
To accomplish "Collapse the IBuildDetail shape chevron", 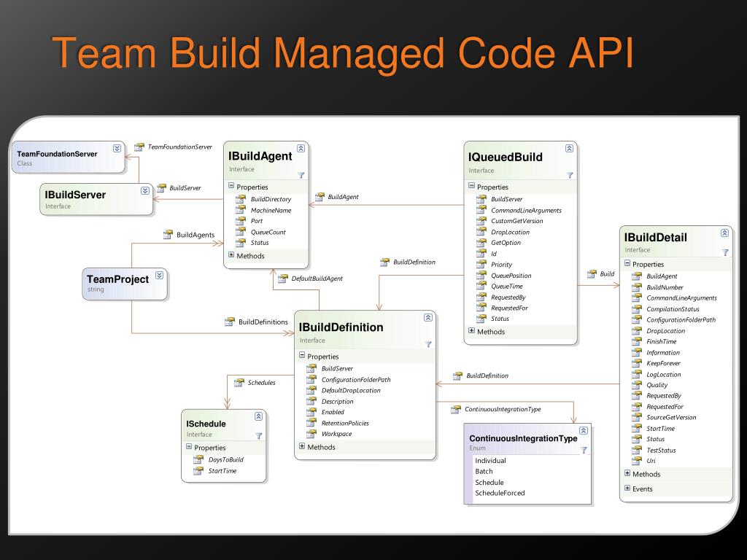I will point(724,233).
